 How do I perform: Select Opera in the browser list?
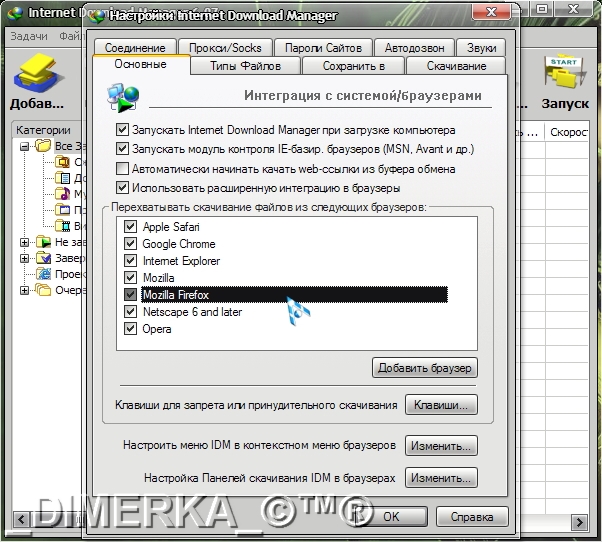[158, 329]
